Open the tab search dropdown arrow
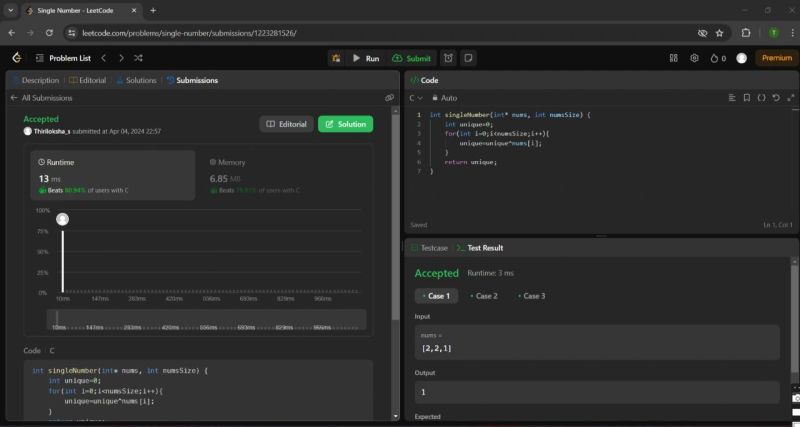 [10, 10]
